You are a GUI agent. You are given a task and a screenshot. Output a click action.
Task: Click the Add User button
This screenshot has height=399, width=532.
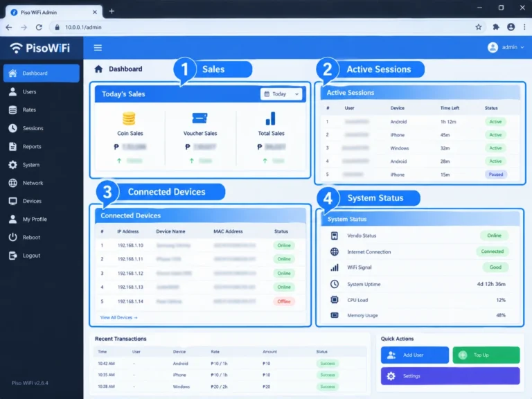(x=415, y=355)
